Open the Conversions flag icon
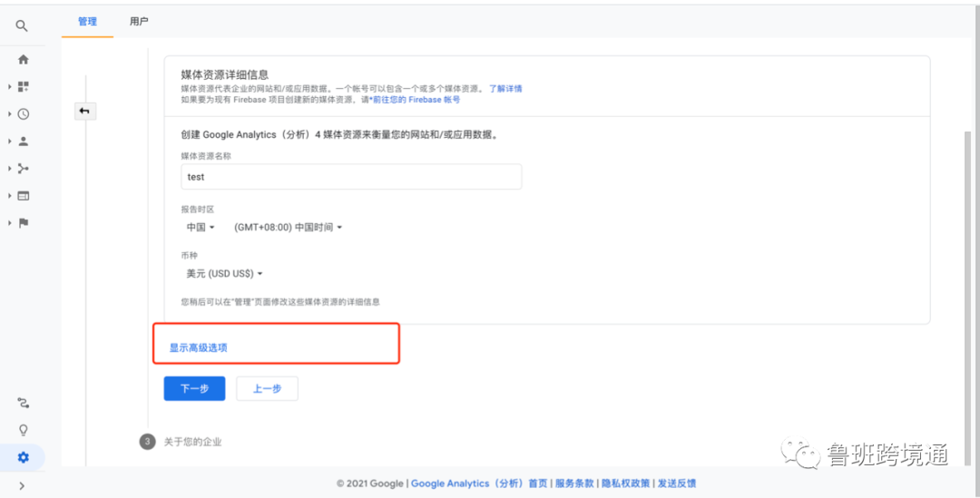This screenshot has width=980, height=498. (x=23, y=223)
